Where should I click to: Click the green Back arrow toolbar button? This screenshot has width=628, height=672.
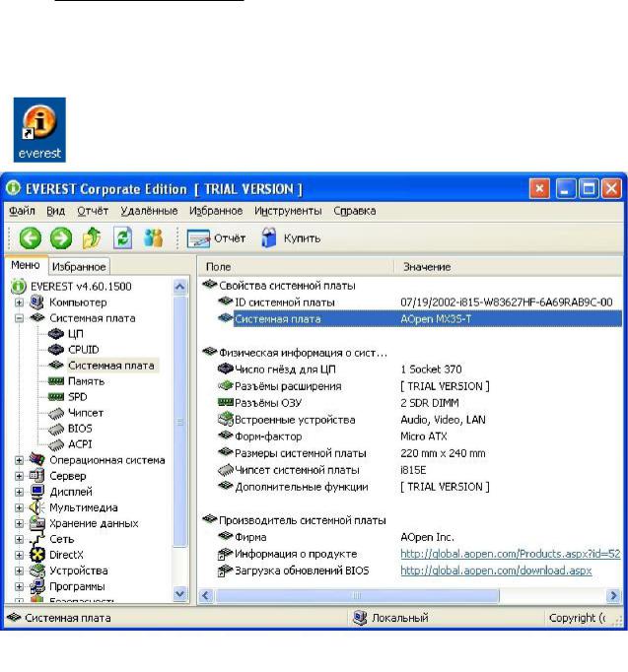30,237
